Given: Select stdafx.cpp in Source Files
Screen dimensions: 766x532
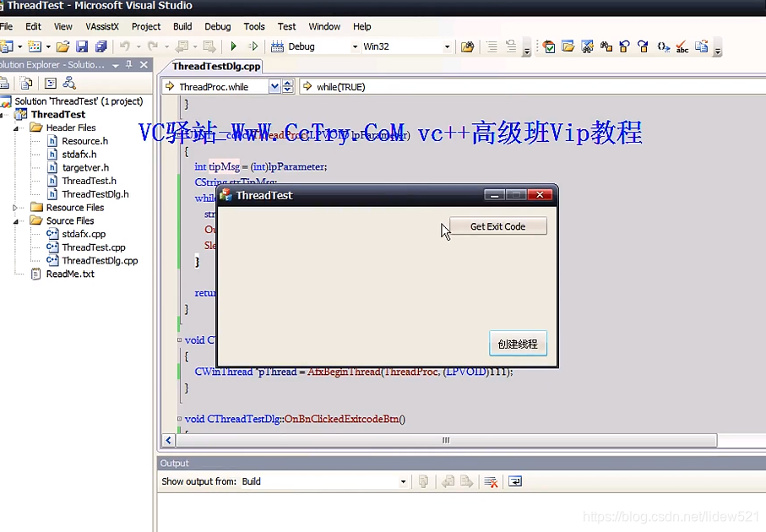Looking at the screenshot, I should coord(83,234).
